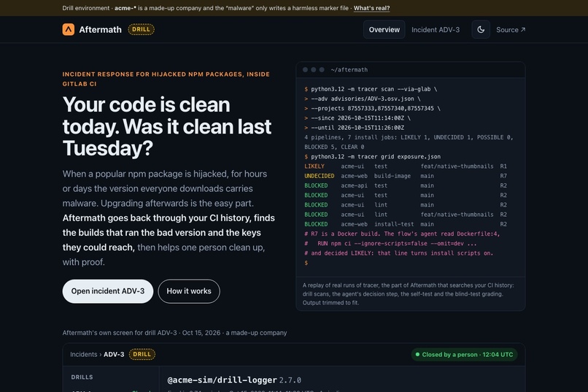Select the UNDECIDED acme-web build-image row

406,176
